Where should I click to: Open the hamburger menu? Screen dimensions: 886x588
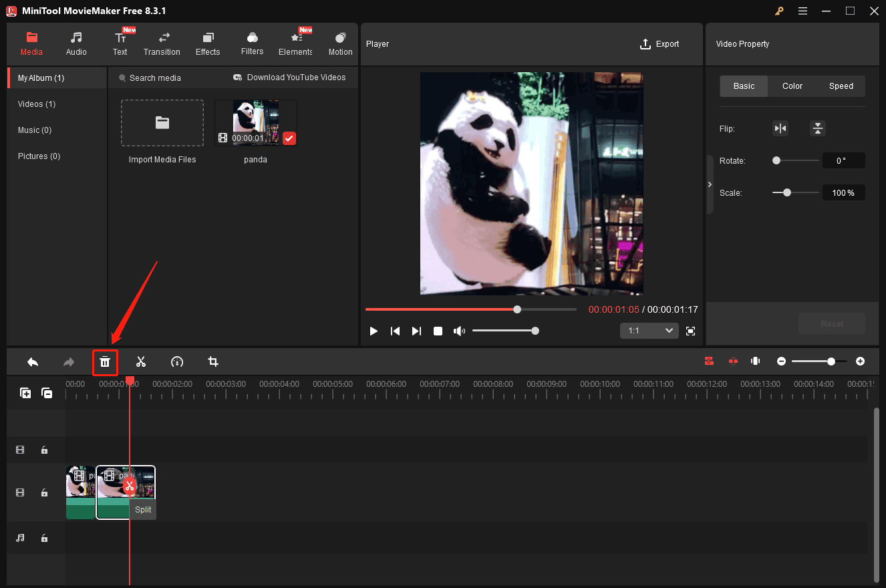(x=802, y=11)
